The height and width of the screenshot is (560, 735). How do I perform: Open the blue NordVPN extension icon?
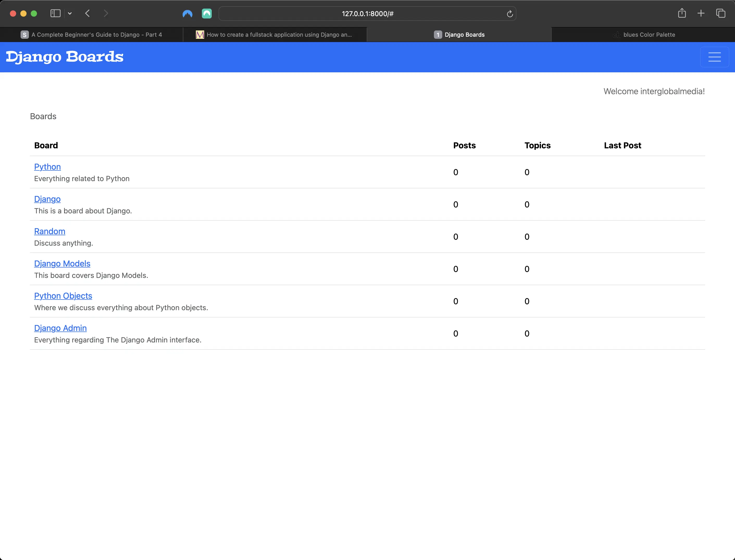coord(188,14)
